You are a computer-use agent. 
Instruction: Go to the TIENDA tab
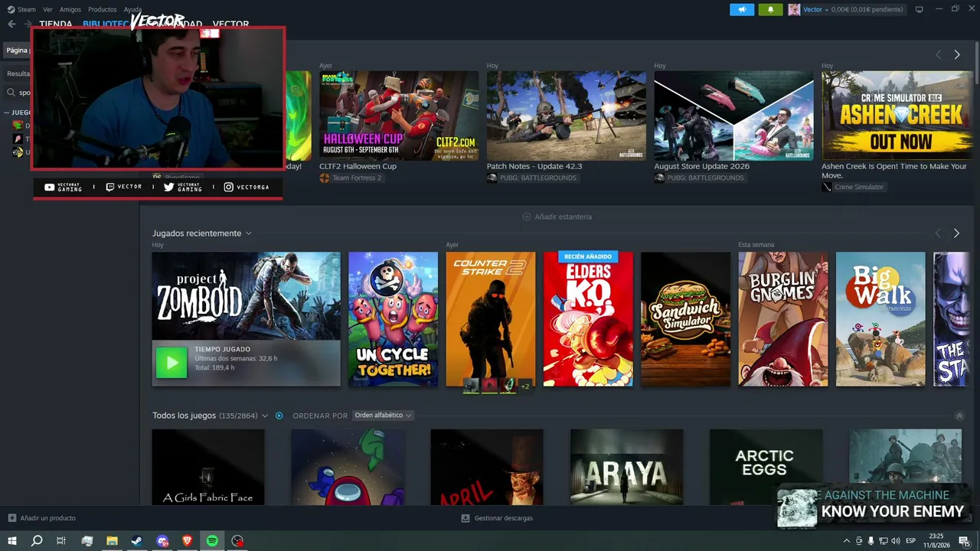pos(56,24)
